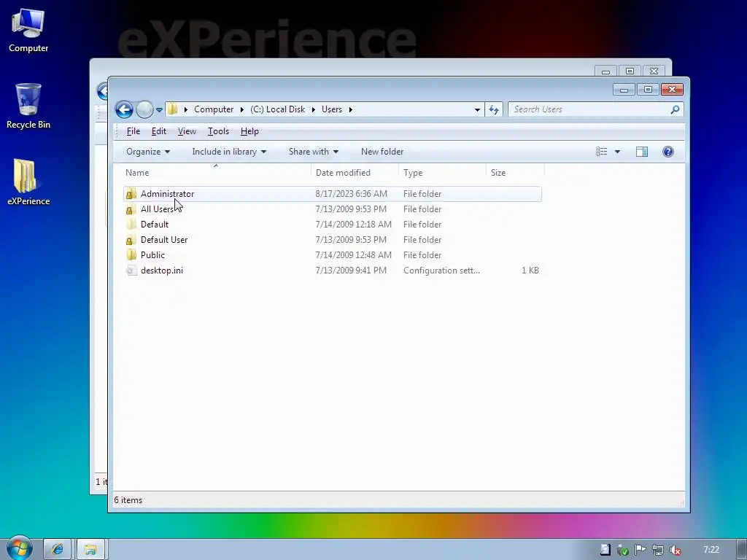Sort by the Size column header

point(515,173)
